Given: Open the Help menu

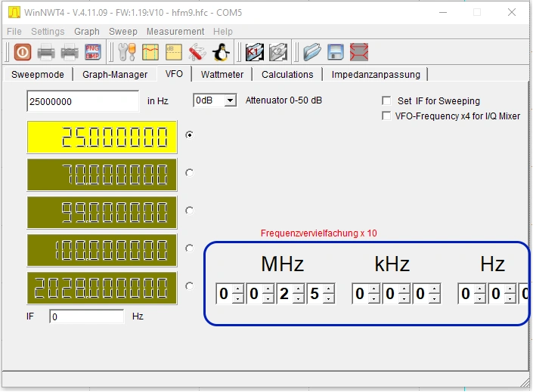Looking at the screenshot, I should click(x=223, y=32).
